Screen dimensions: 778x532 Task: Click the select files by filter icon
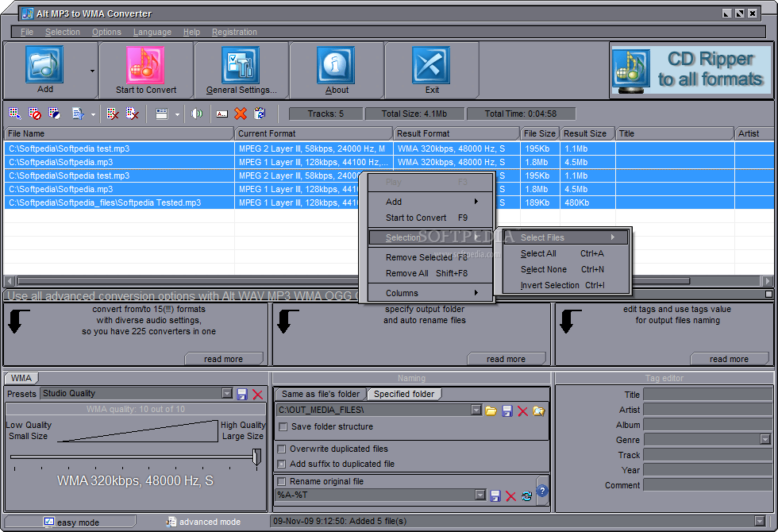click(x=79, y=114)
